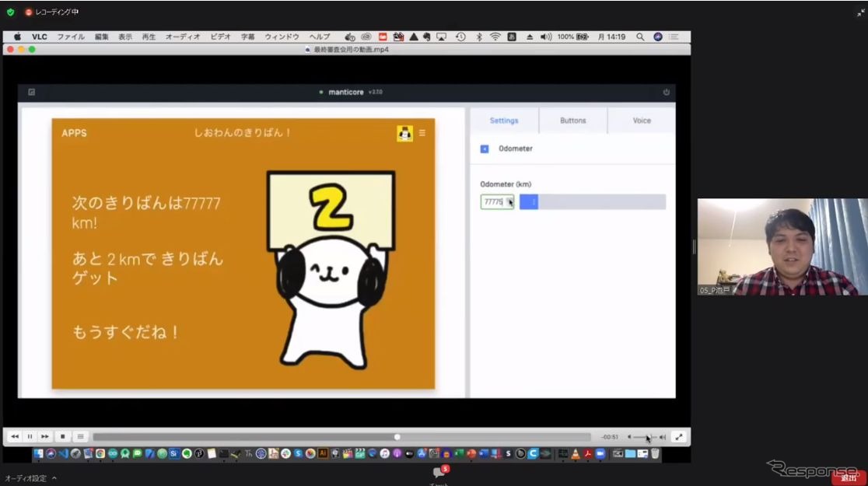Select the Settings tab

click(x=504, y=121)
